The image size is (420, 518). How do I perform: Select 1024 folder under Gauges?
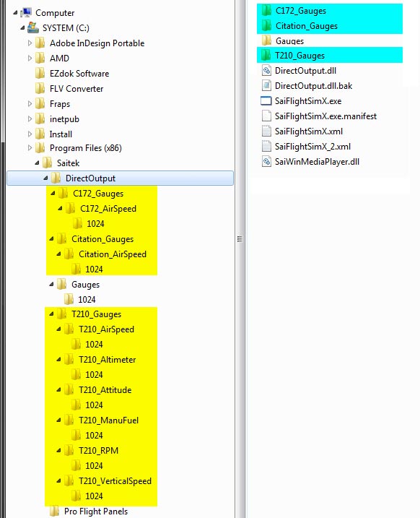click(87, 300)
